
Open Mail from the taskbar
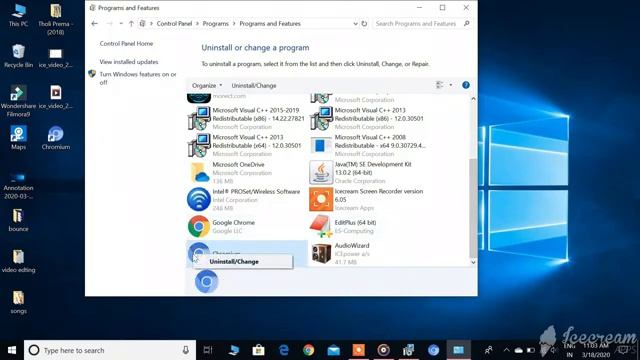[x=333, y=350]
